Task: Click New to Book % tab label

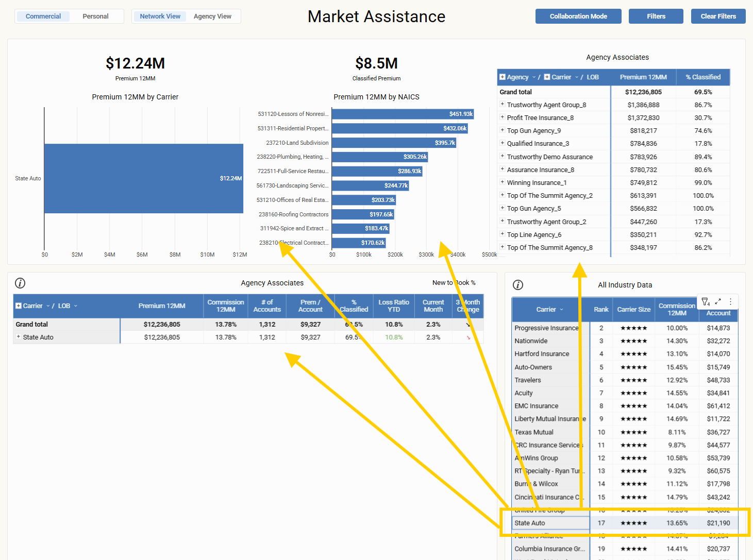Action: (454, 283)
